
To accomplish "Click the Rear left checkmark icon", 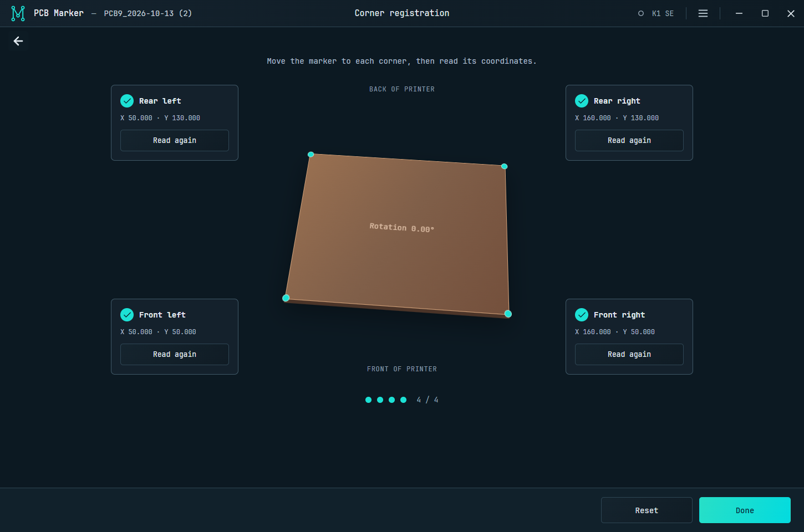I will pos(127,101).
